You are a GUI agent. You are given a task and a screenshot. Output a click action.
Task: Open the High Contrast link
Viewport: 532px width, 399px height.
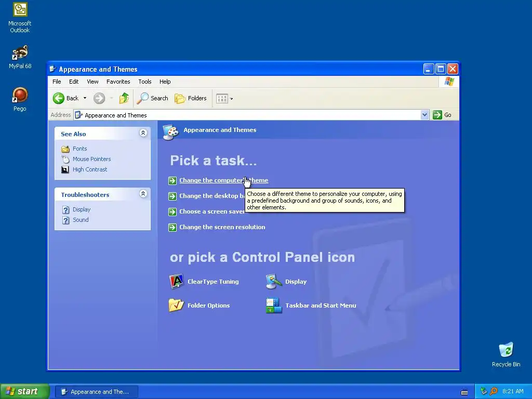pyautogui.click(x=90, y=169)
